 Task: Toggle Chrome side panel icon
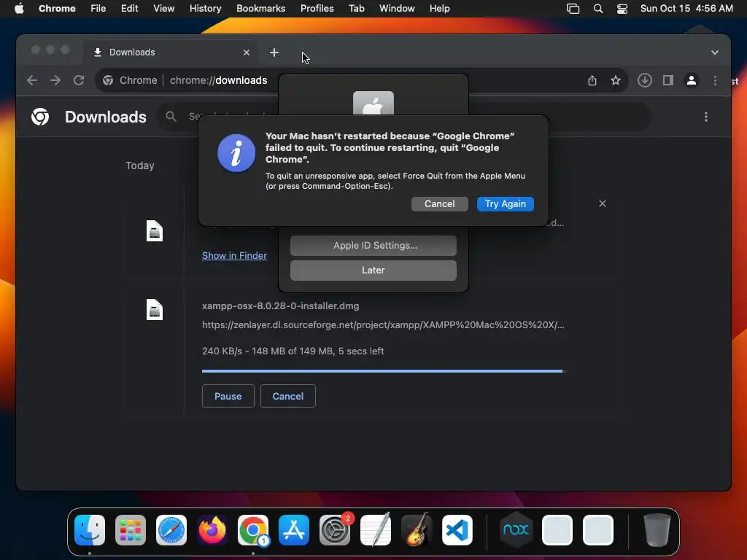click(668, 80)
